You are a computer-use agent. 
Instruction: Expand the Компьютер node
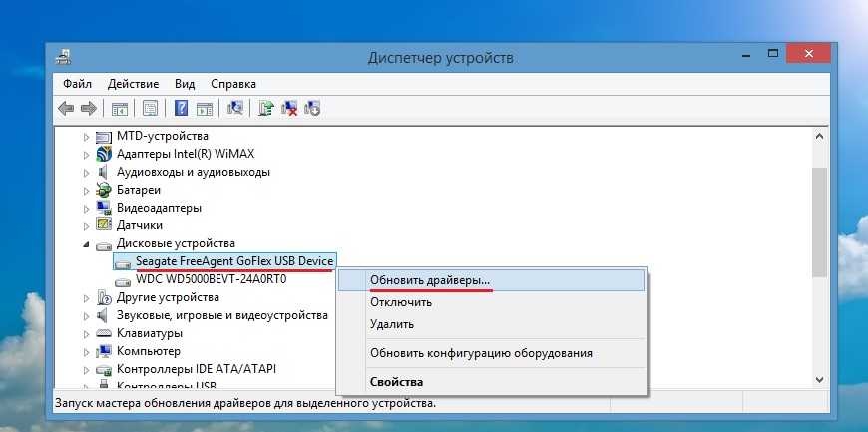[86, 352]
